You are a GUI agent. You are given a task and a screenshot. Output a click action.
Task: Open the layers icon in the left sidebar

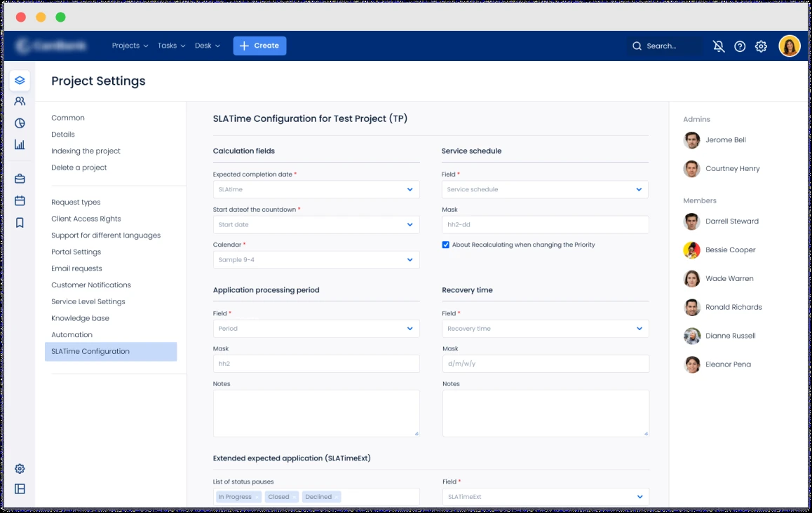(x=20, y=80)
